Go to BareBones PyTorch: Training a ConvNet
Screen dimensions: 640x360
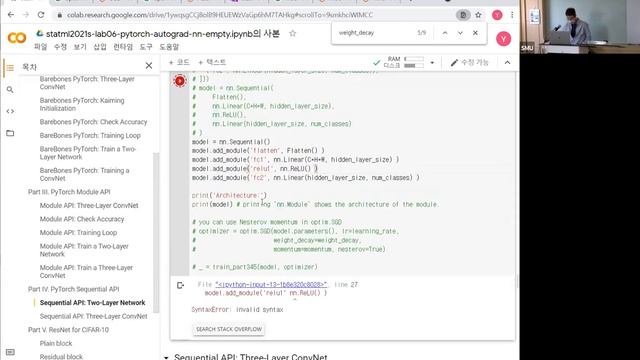coord(84,174)
